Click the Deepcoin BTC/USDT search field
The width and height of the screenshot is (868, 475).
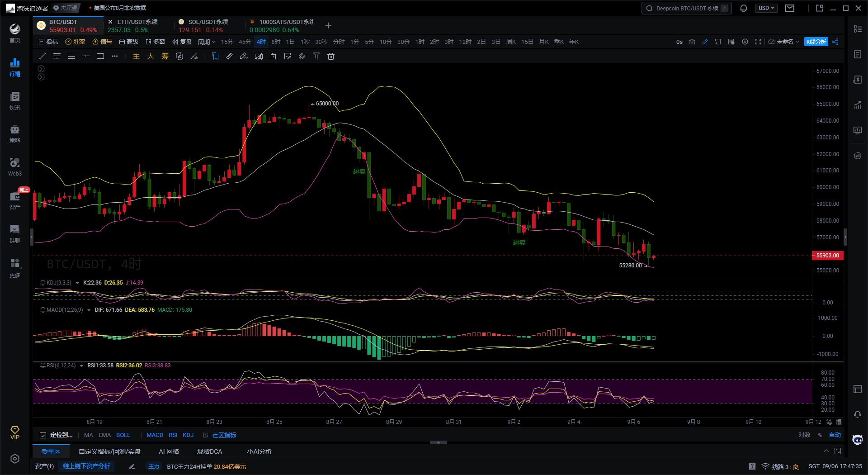tap(686, 8)
